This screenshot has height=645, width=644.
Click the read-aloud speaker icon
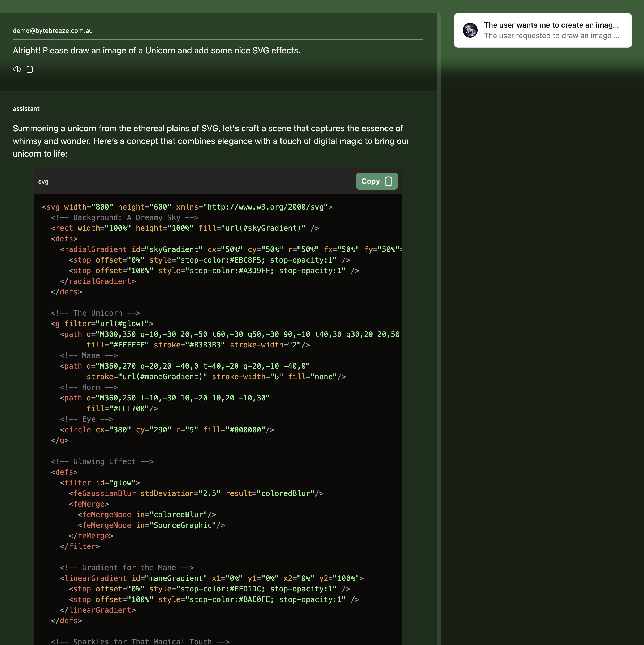click(17, 69)
